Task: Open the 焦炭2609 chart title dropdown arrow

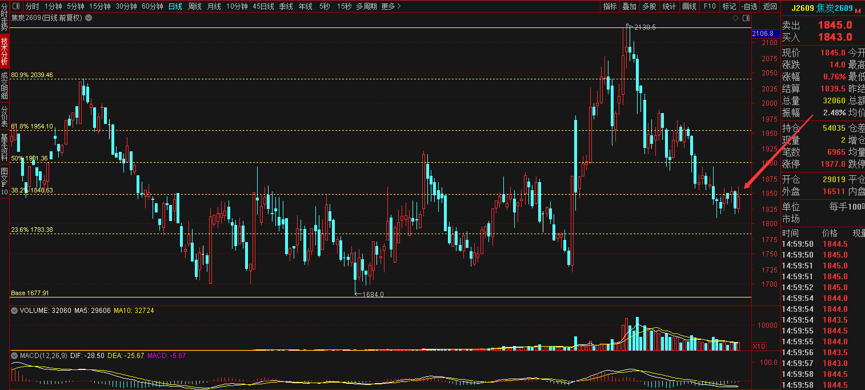Action: [x=89, y=18]
